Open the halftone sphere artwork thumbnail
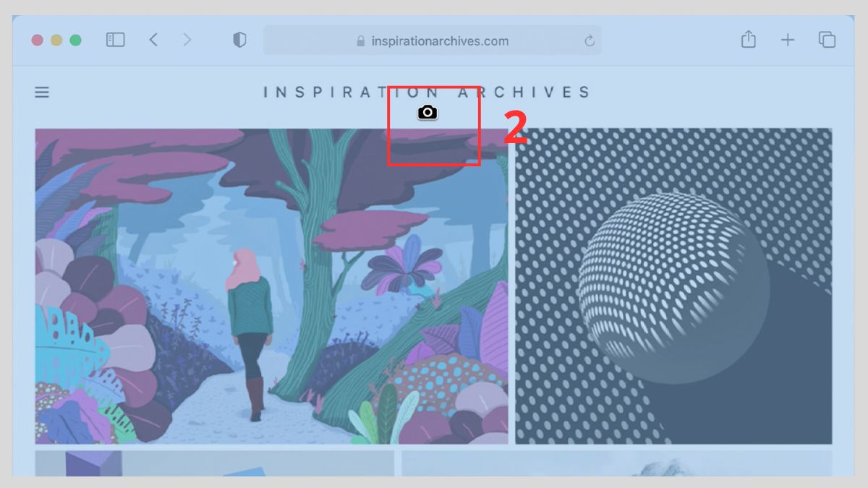This screenshot has width=868, height=488. [673, 286]
